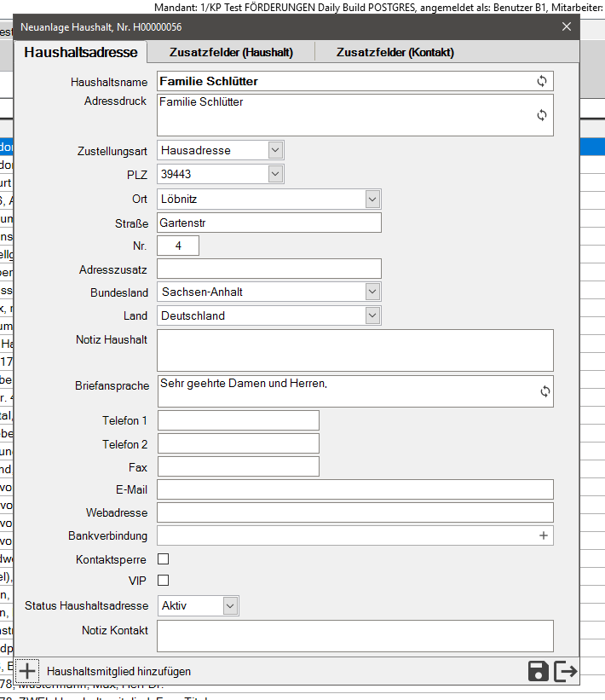Click Haushaltsmitglied hinzufügen label
Screen dimensions: 605x700
click(118, 671)
